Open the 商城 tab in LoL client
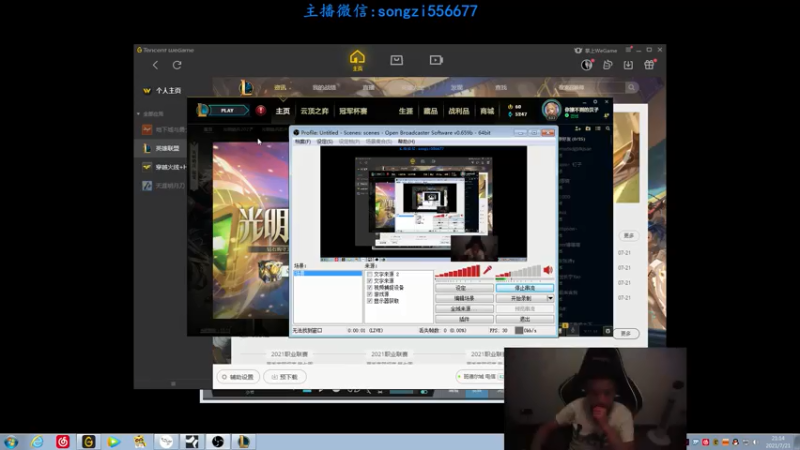Viewport: 800px width, 450px height. (487, 111)
